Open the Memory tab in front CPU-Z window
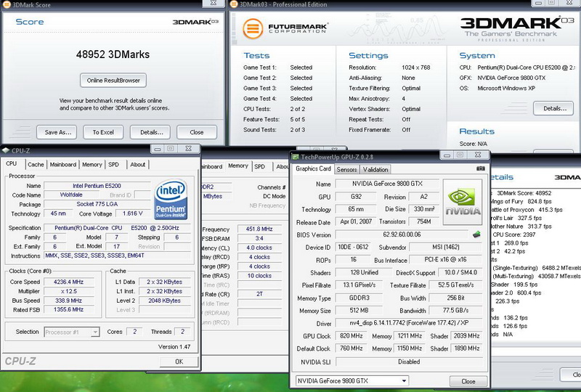Image resolution: width=581 pixels, height=392 pixels. [92, 165]
